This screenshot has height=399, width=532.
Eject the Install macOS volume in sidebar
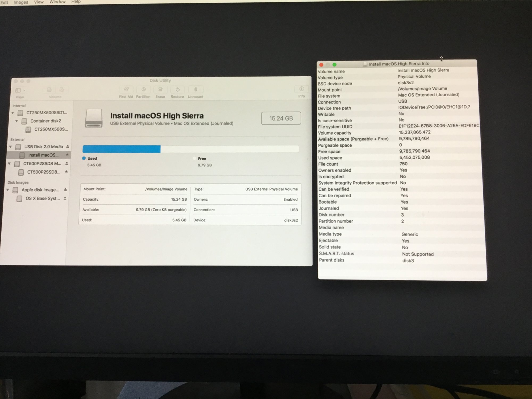click(x=67, y=155)
